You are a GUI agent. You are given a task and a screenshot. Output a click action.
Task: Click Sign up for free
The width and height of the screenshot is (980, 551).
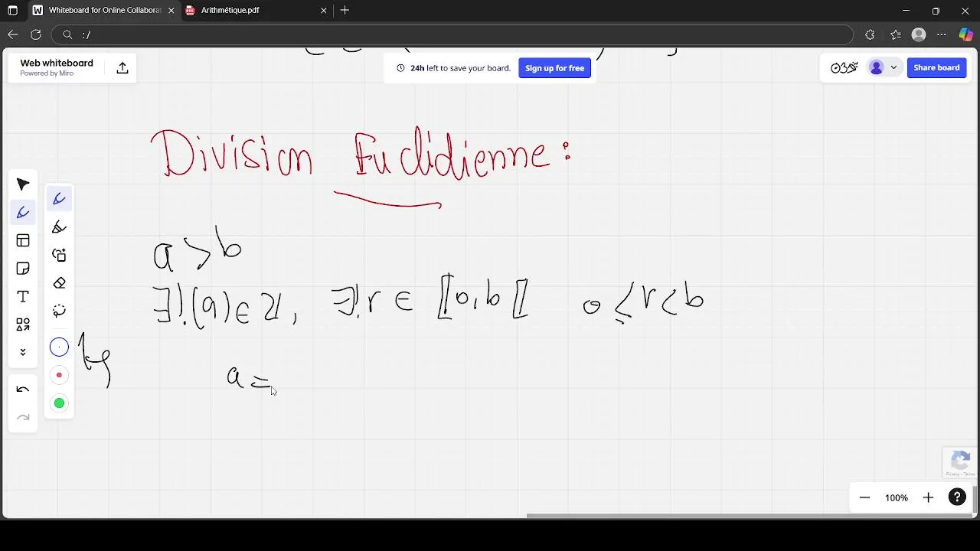[x=554, y=68]
